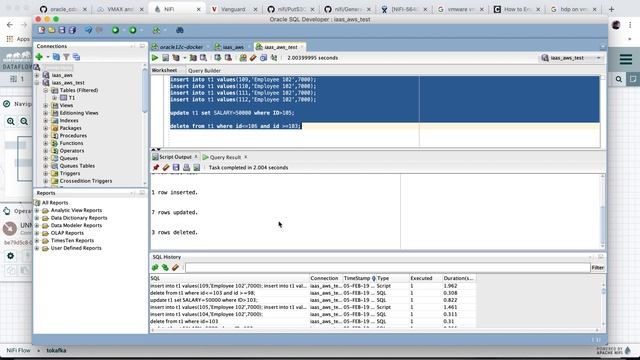Click the Open folder icon in main toolbar
The image size is (640, 360).
pos(51,30)
